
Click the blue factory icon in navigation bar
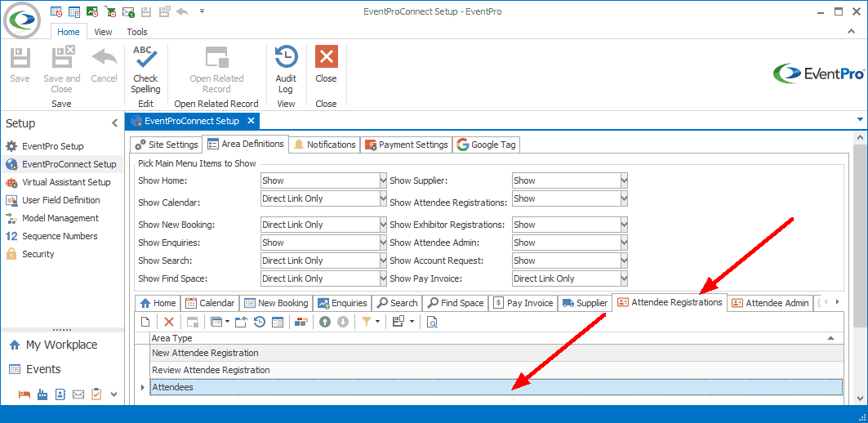pyautogui.click(x=42, y=394)
